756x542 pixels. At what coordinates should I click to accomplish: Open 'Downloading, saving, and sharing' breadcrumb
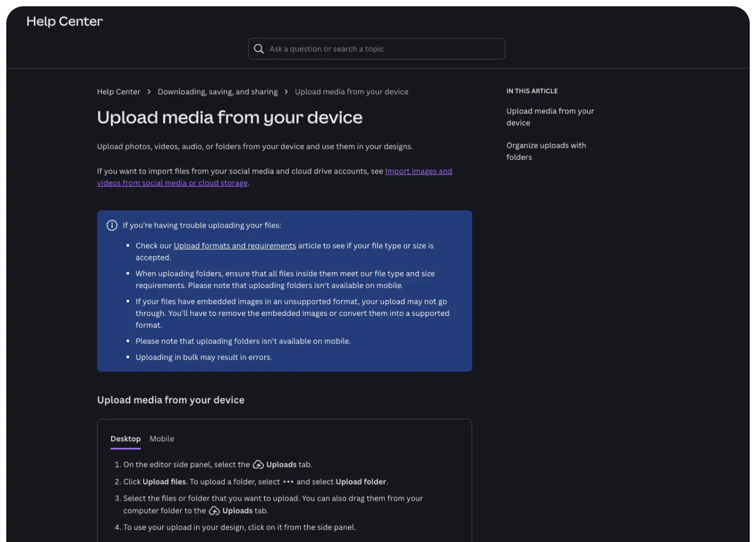pos(217,92)
